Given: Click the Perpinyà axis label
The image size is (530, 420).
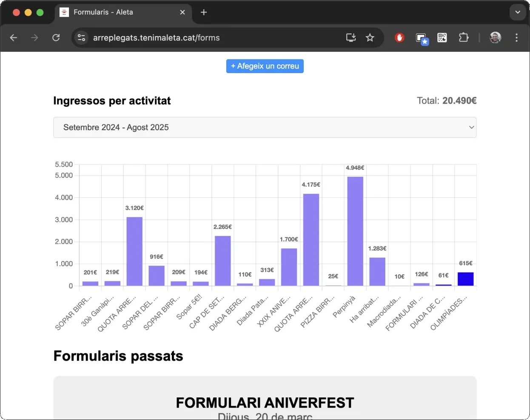Looking at the screenshot, I should [x=344, y=306].
